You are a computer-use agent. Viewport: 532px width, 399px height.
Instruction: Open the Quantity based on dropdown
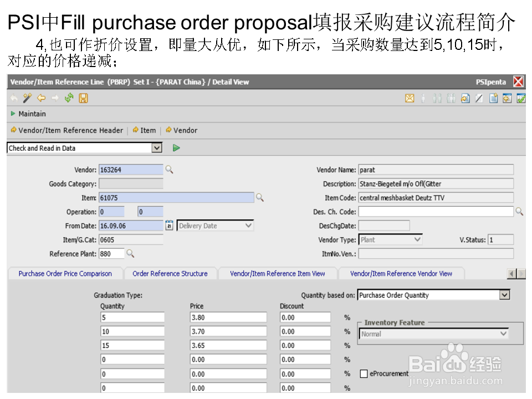505,295
